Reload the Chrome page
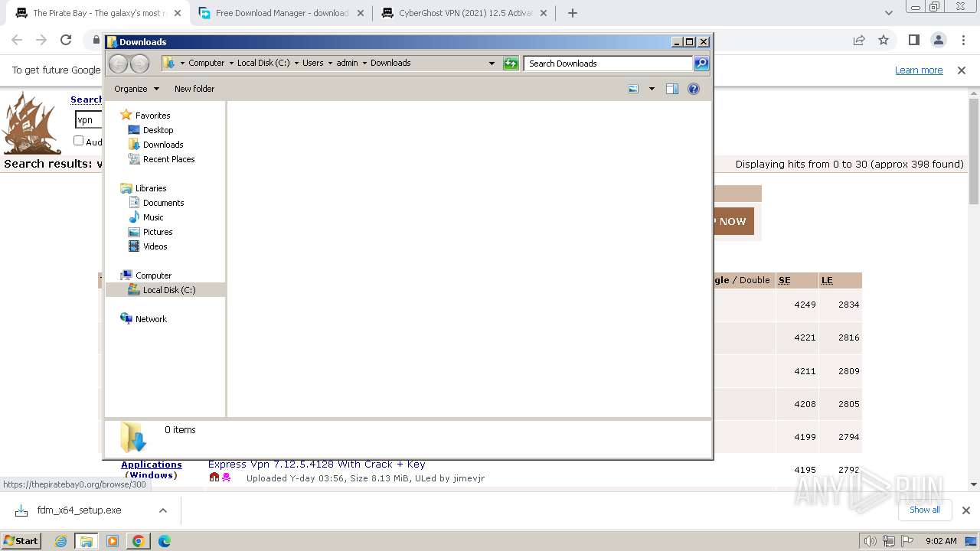 tap(66, 40)
